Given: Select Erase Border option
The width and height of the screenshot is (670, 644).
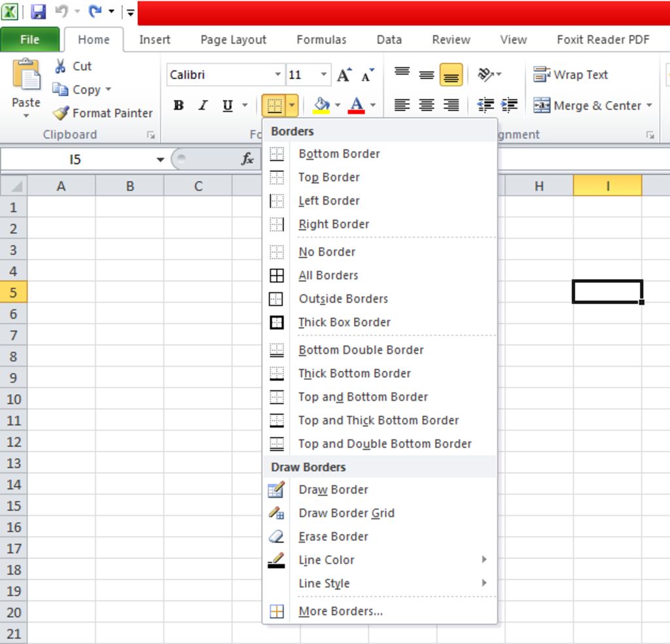Looking at the screenshot, I should (x=380, y=536).
